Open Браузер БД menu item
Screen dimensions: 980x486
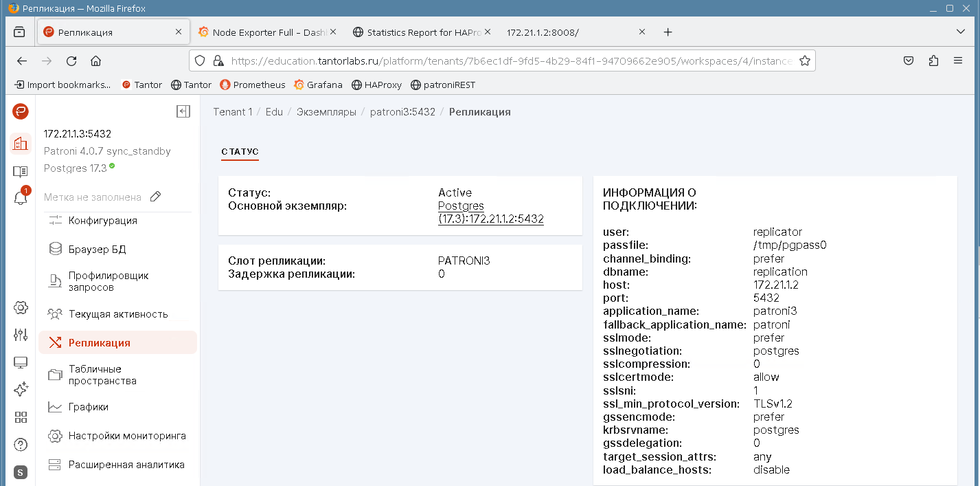point(97,249)
